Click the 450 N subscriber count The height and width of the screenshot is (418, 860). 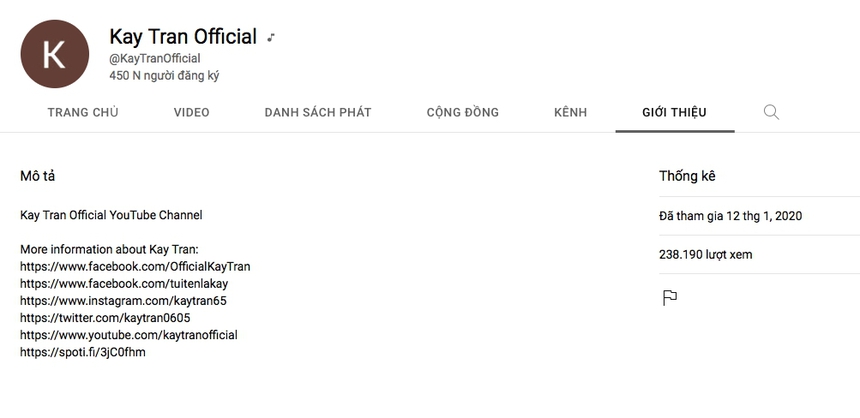[x=164, y=76]
